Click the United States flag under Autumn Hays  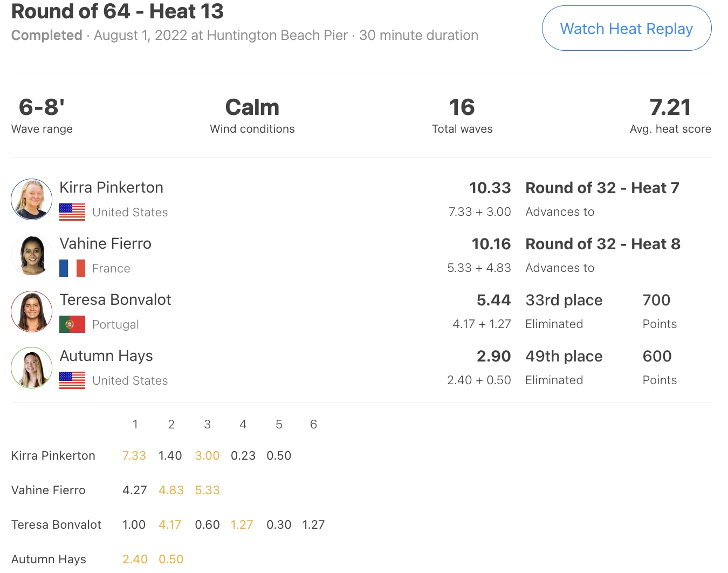(x=72, y=380)
